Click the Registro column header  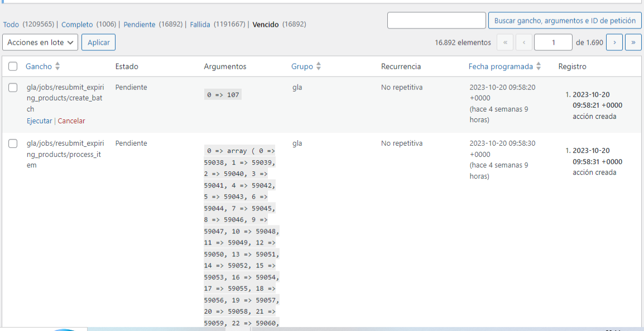(x=572, y=66)
